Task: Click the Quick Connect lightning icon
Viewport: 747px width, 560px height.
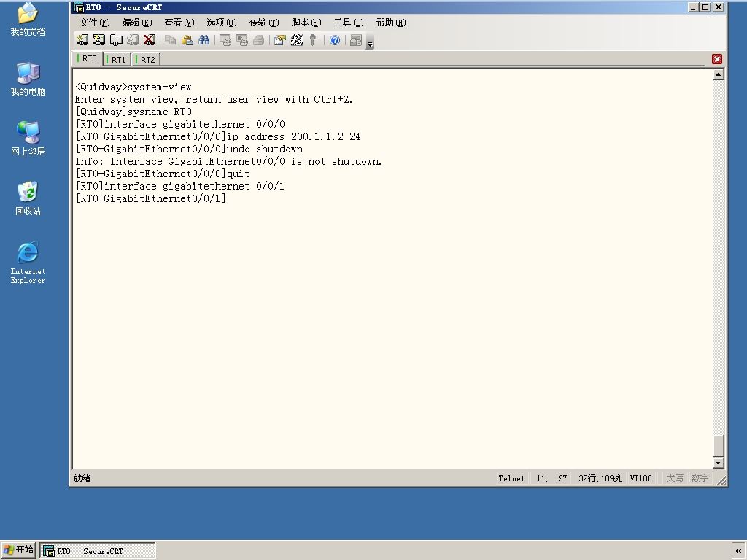Action: coord(99,40)
